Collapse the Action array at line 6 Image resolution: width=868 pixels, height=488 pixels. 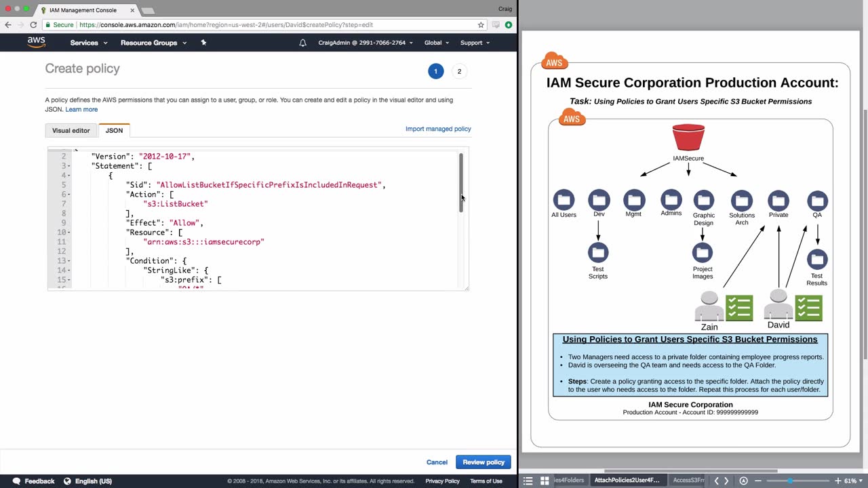[70, 195]
